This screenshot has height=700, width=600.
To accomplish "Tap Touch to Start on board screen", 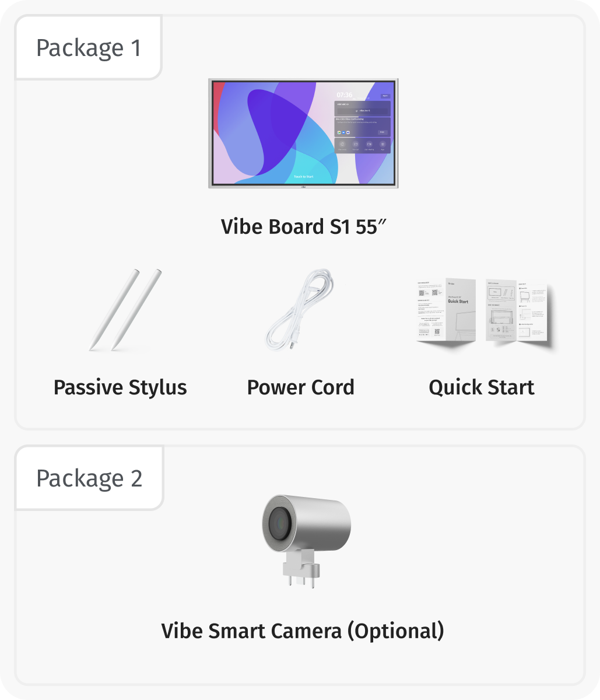I will click(303, 176).
